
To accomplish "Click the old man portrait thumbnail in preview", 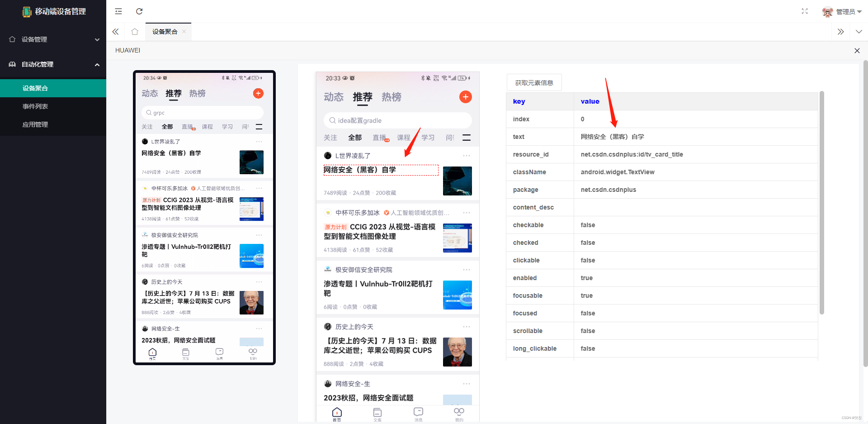I will click(458, 352).
